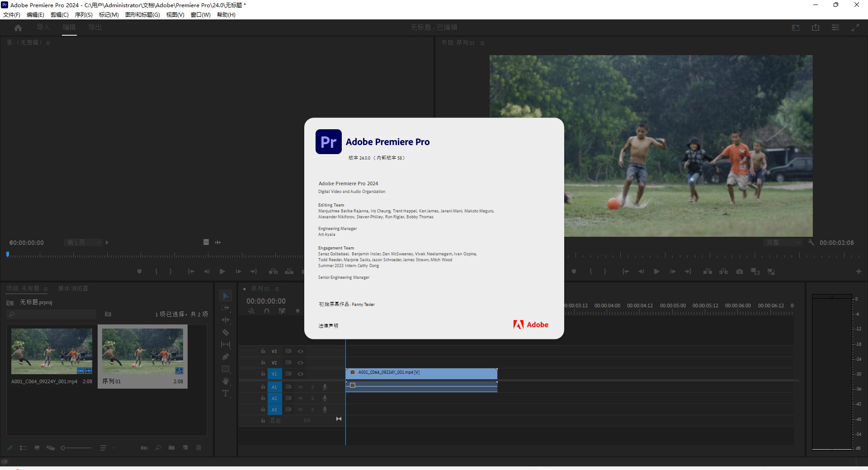This screenshot has width=868, height=470.
Task: Open the workspace overflow menu at top right
Action: [x=835, y=28]
